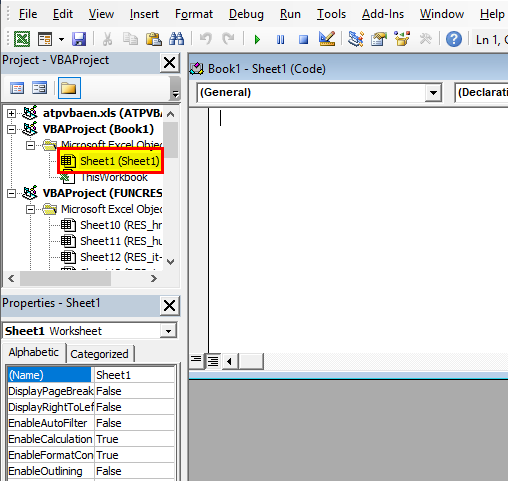Screen dimensions: 508x481
Task: Collapse Book1 Microsoft Excel Objects folder
Action: (30, 145)
